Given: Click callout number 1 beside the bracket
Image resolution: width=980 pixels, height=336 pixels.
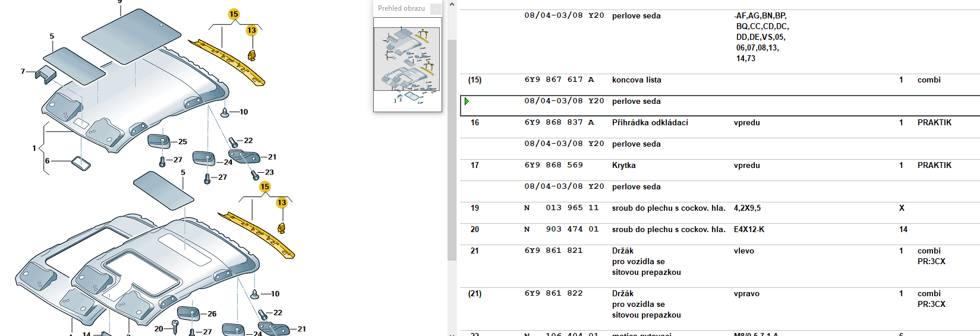Looking at the screenshot, I should (34, 148).
